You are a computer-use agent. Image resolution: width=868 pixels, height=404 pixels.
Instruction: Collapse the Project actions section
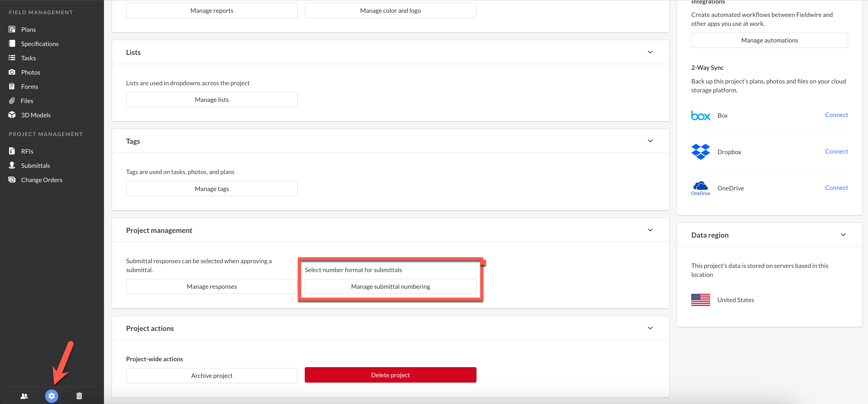pyautogui.click(x=650, y=328)
